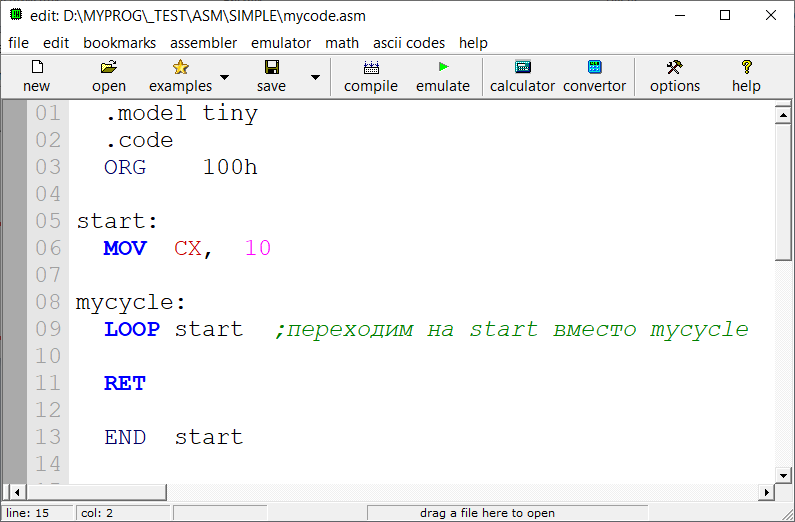Open the math menu

click(x=342, y=43)
